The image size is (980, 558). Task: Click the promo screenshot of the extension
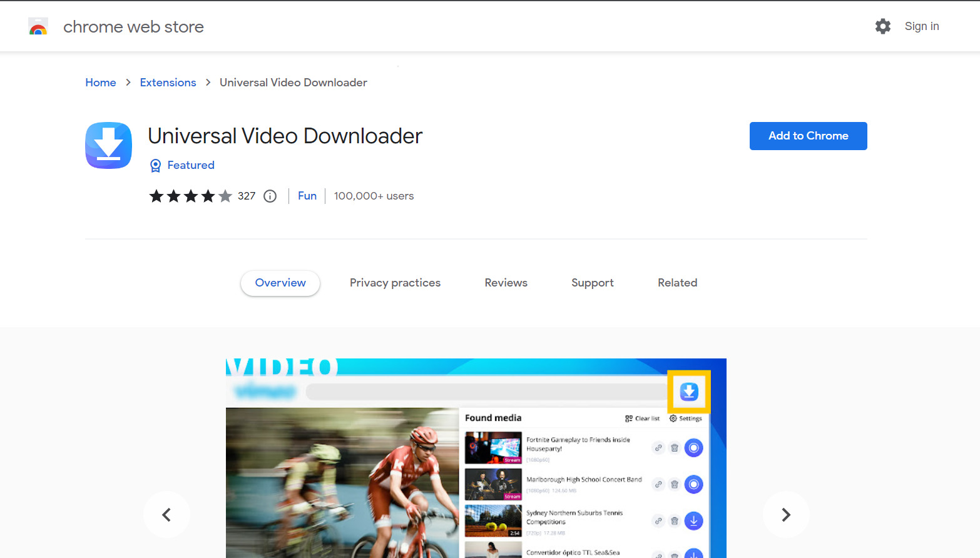pos(476,457)
